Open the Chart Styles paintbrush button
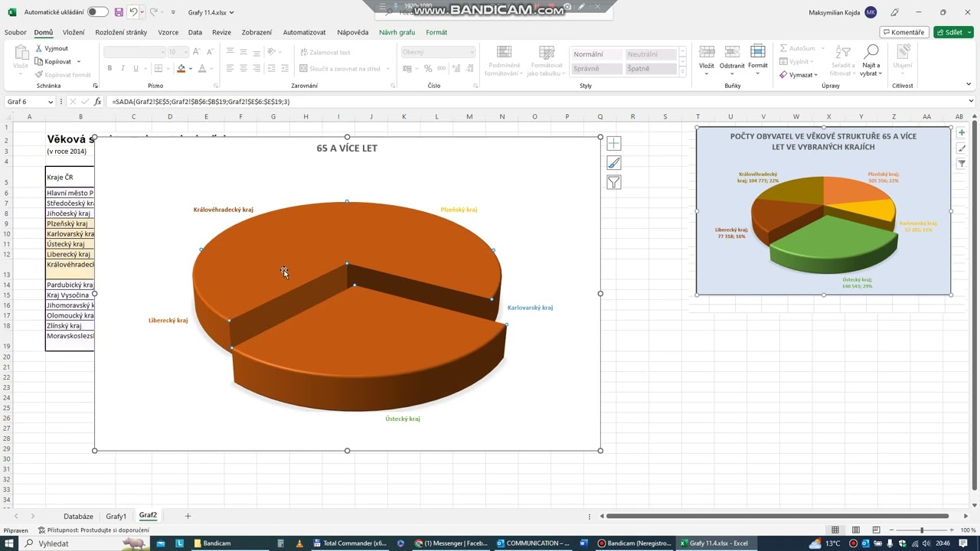 coord(613,163)
